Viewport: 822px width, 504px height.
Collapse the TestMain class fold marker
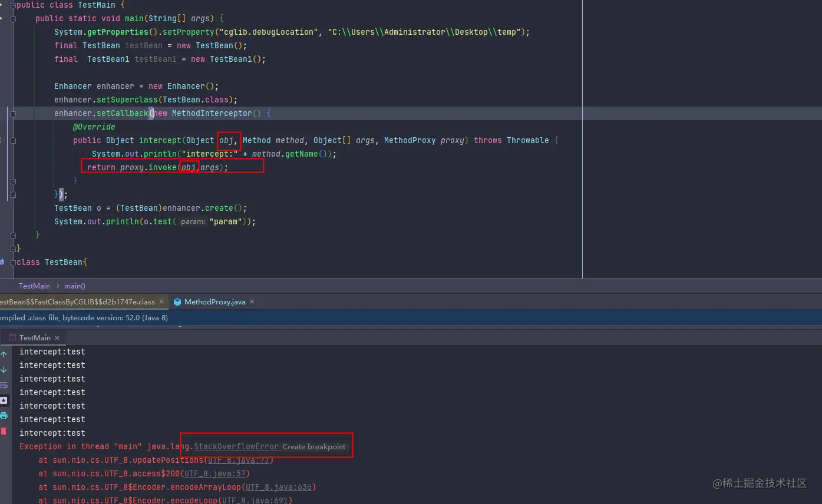[14, 5]
